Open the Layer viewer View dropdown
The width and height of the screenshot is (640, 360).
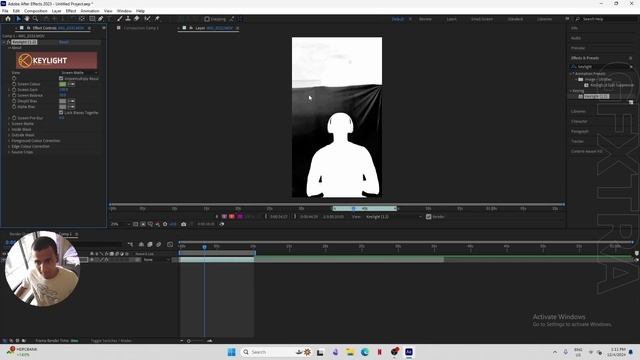click(393, 217)
